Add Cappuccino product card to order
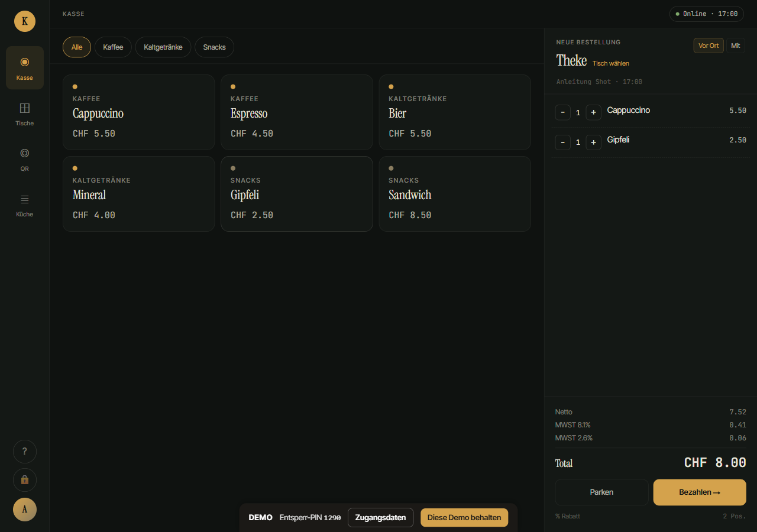757x532 pixels. tap(138, 112)
